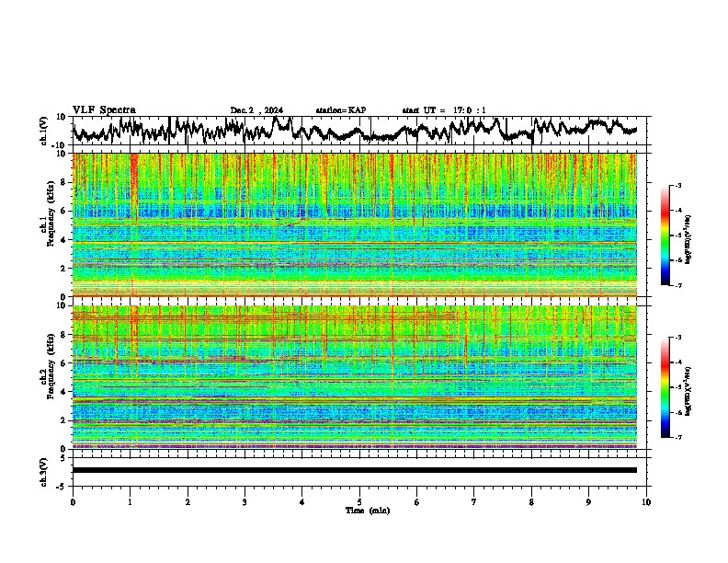Click the log(PSD) units label beside ch.2 color scale
Image resolution: width=728 pixels, height=563 pixels.
tap(688, 392)
